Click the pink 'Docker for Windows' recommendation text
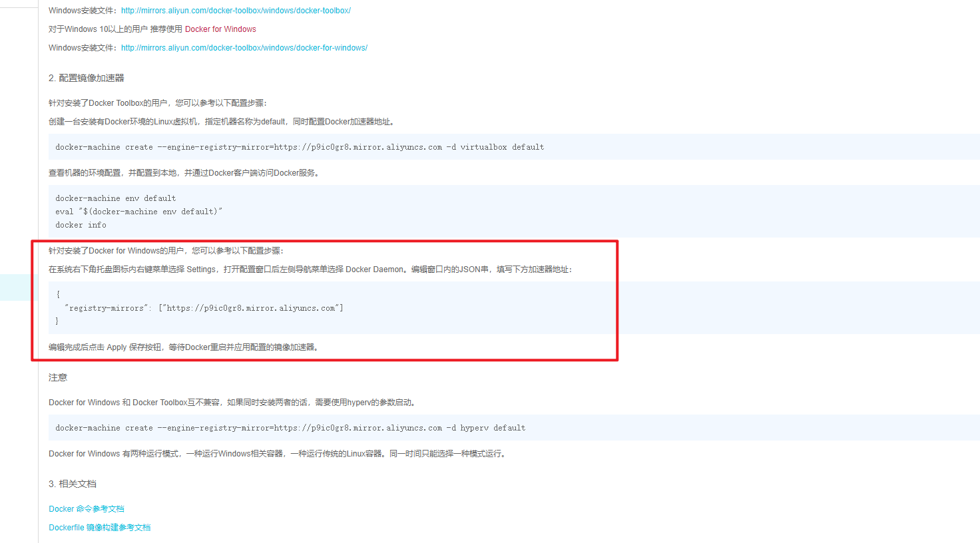The width and height of the screenshot is (980, 543). tap(220, 29)
